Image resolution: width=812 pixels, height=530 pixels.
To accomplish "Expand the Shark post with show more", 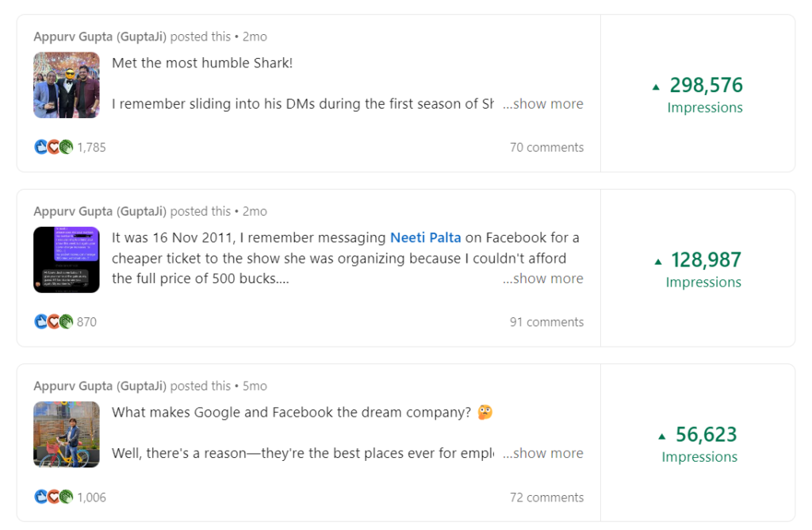I will point(543,104).
